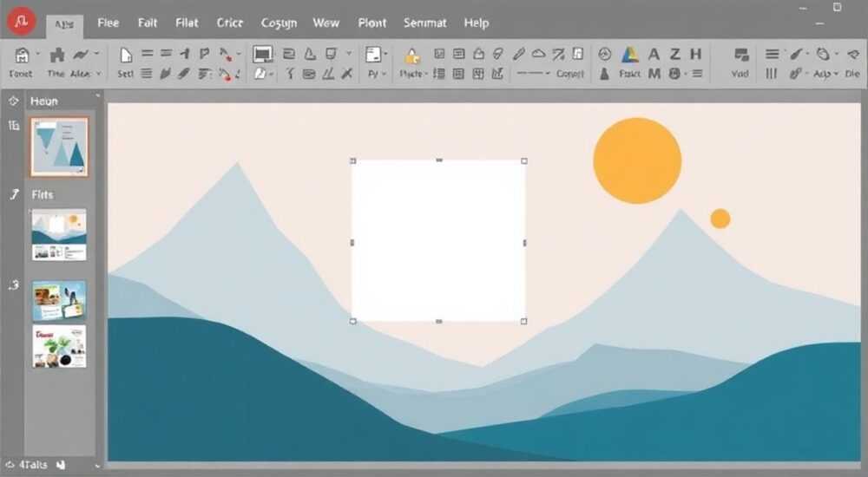
Task: Collapse the Haun panel arrow
Action: [x=98, y=95]
